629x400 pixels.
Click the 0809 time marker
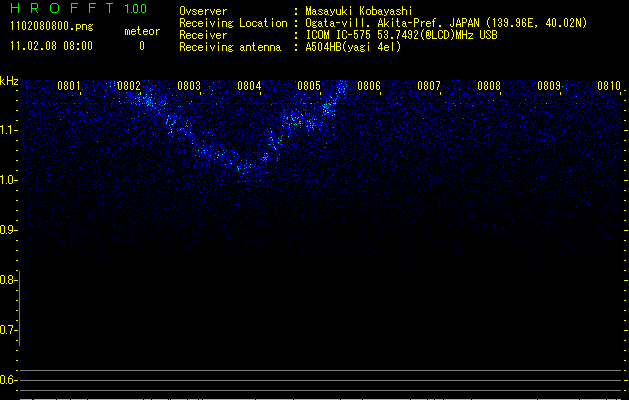tap(549, 86)
